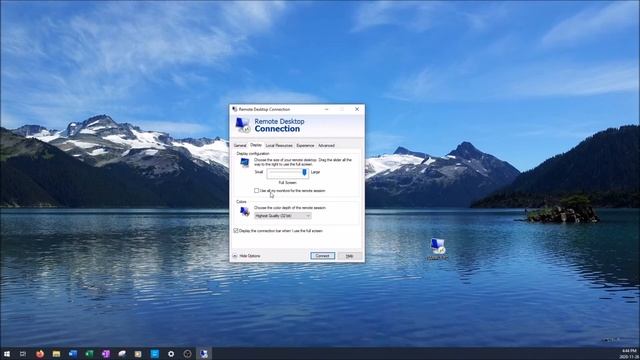Screen dimensions: 640x360
Task: Close the Remote Desktop Connection dialog
Action: [357, 109]
